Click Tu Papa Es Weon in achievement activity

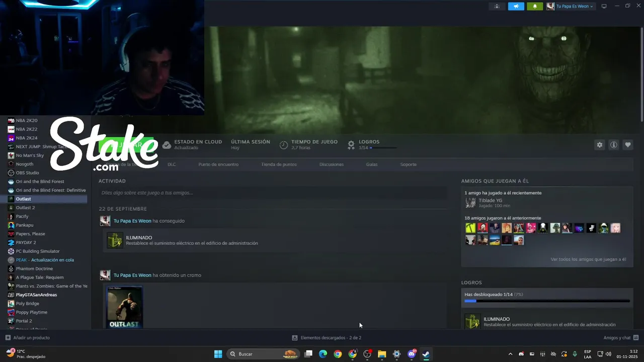[132, 221]
